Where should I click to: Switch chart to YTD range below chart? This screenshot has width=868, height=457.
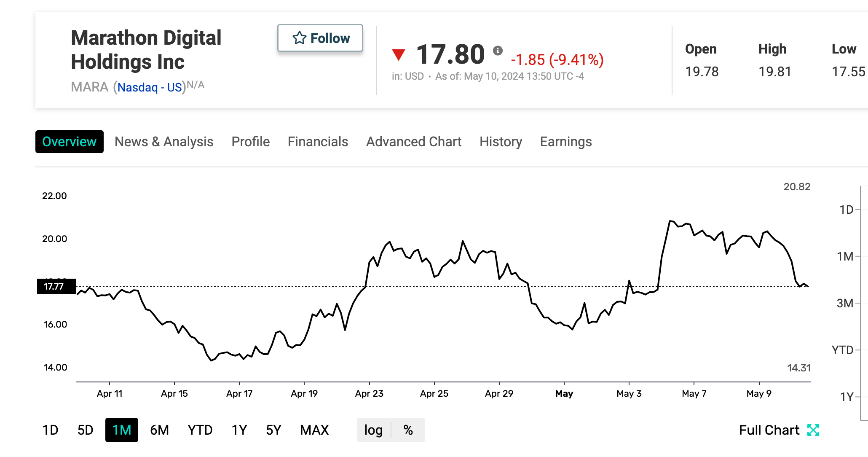coord(200,430)
